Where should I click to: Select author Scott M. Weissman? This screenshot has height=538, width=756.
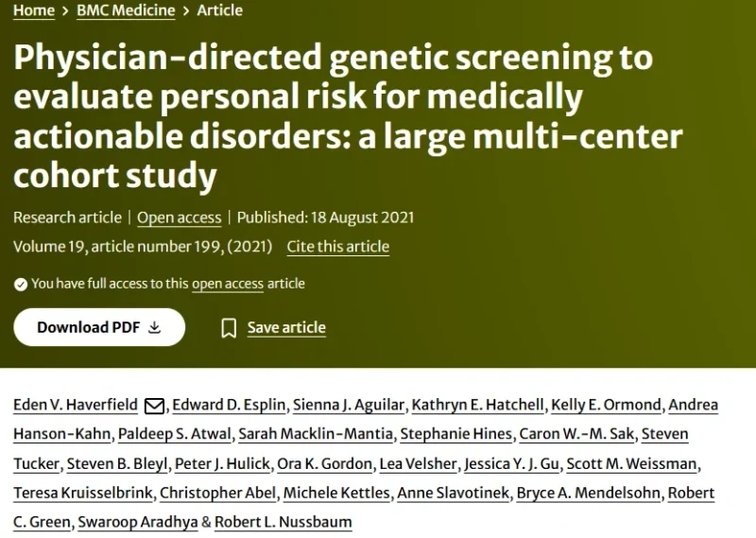(631, 463)
